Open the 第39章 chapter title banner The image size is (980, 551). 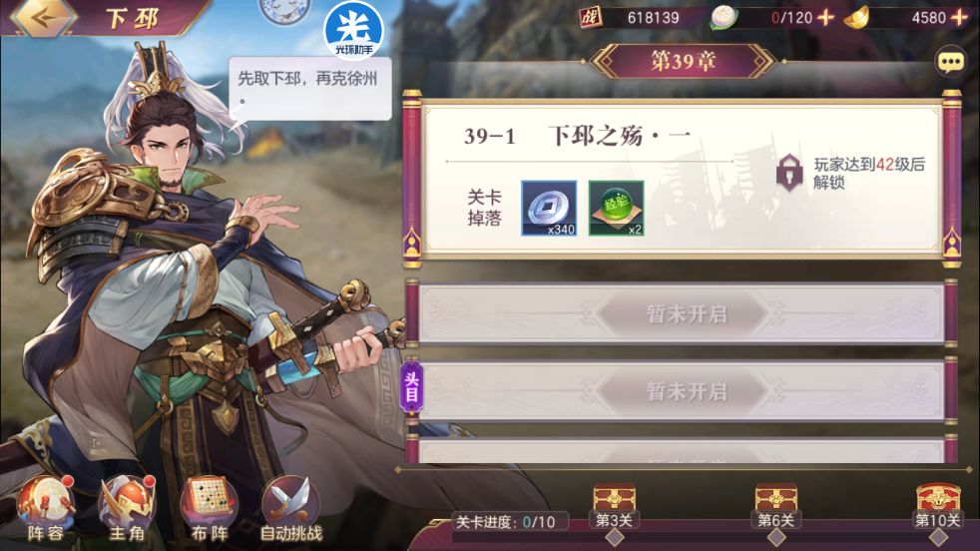683,61
